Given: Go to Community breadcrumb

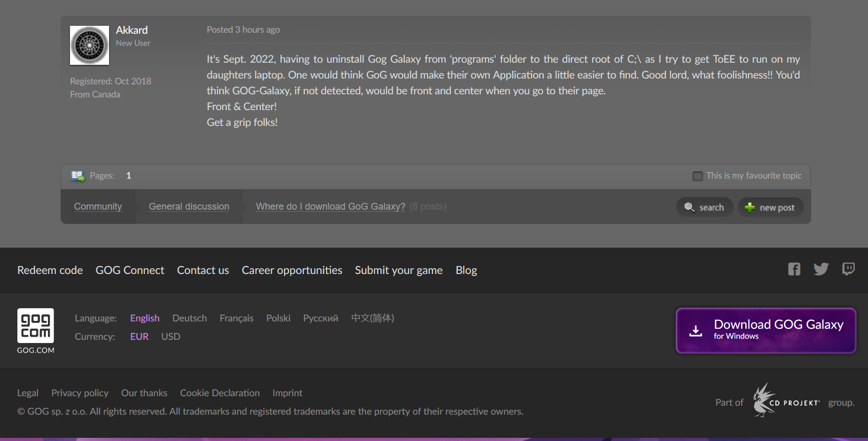Looking at the screenshot, I should tap(98, 207).
